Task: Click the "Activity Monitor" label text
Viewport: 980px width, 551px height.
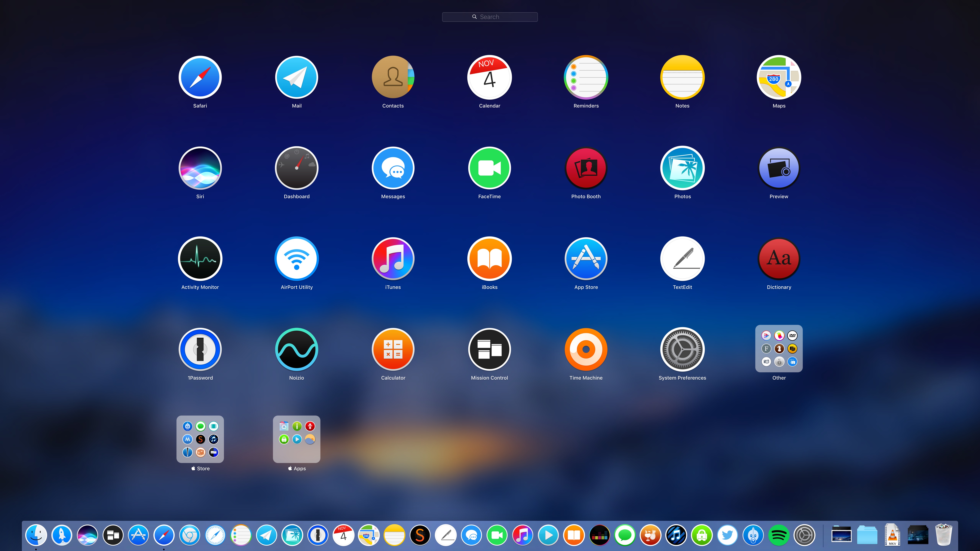Action: point(200,287)
